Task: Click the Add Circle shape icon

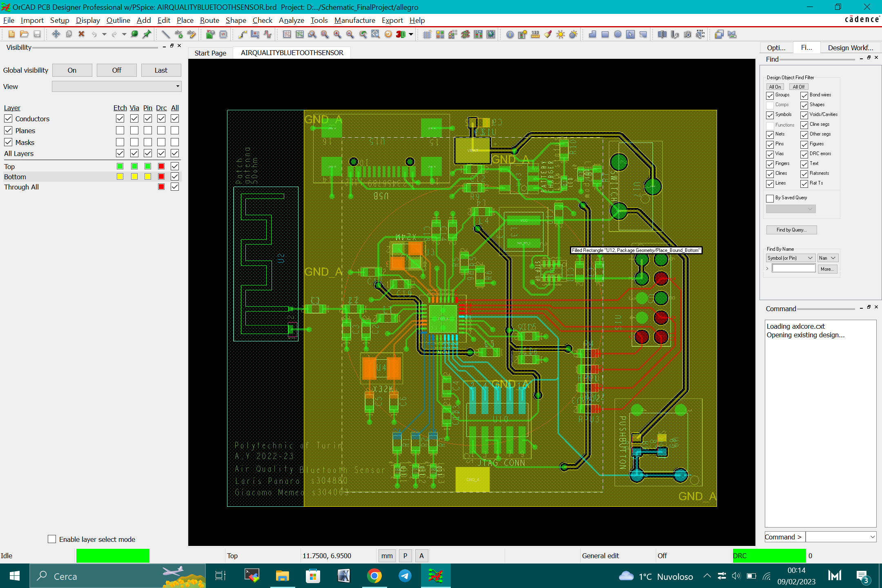Action: (x=617, y=34)
